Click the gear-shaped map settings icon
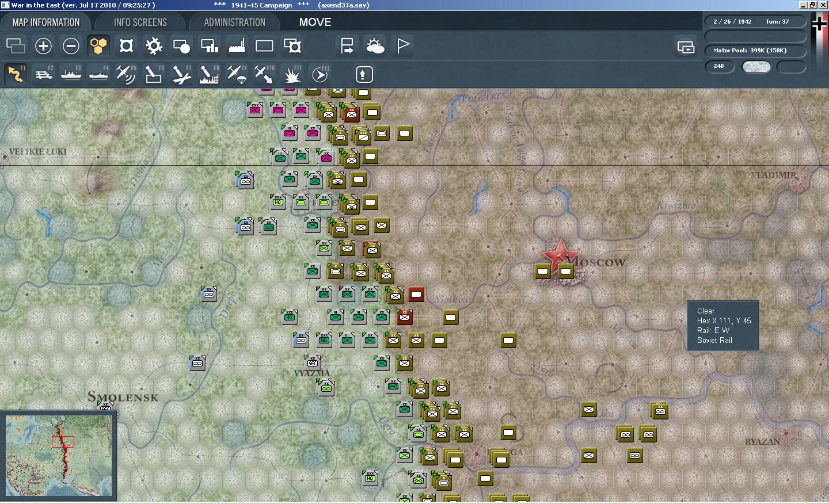Image resolution: width=829 pixels, height=504 pixels. tap(154, 45)
